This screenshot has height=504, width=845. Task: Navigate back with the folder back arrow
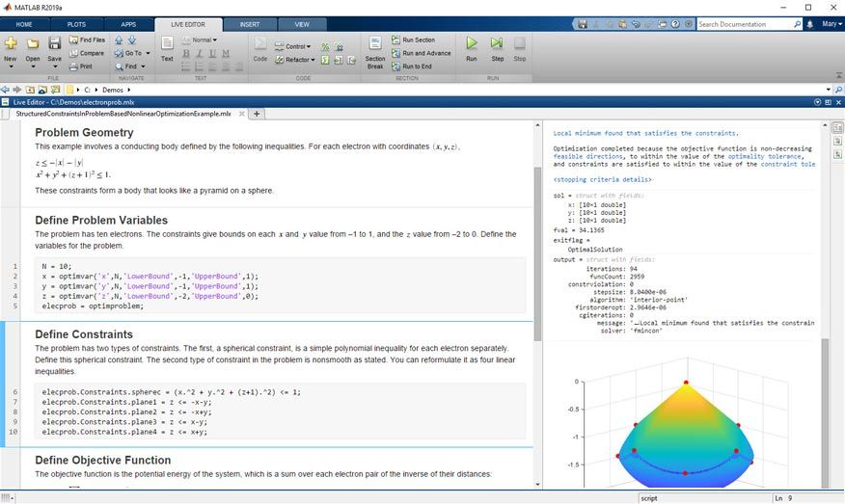pos(6,90)
